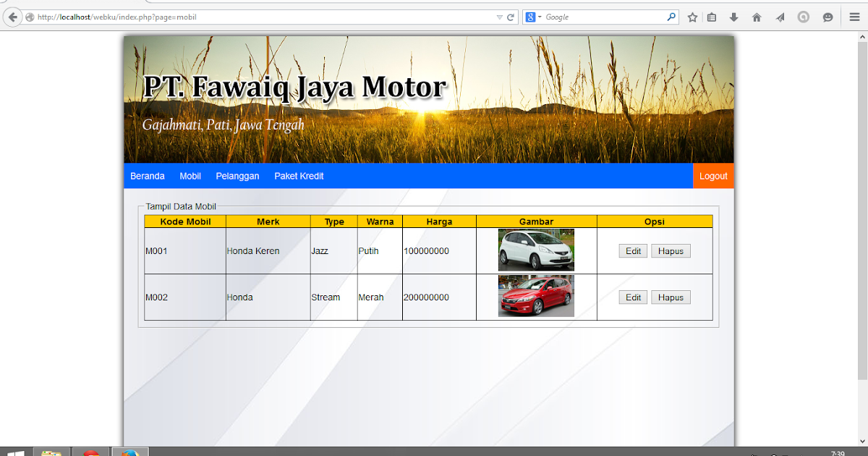Bookmark this page with the star icon
The height and width of the screenshot is (456, 868).
[x=692, y=17]
